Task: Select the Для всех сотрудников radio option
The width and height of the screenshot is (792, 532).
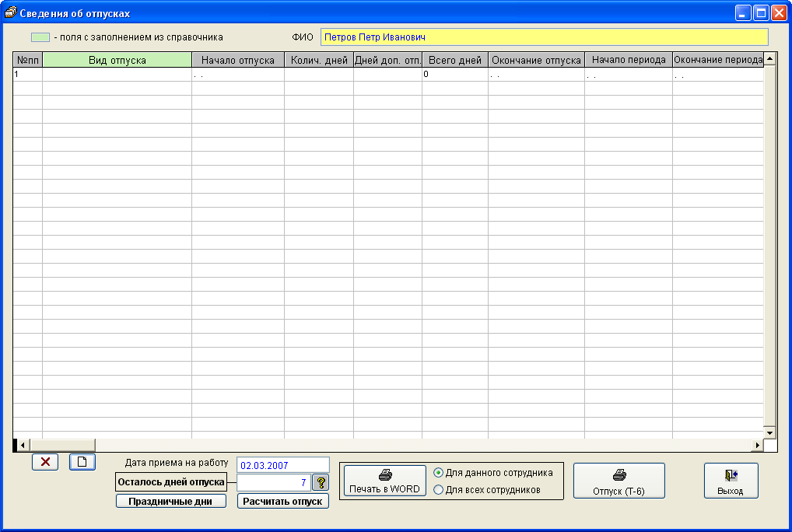Action: (439, 490)
